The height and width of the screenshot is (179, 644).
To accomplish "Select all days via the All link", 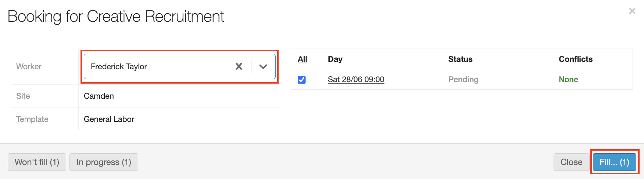I will [x=303, y=59].
